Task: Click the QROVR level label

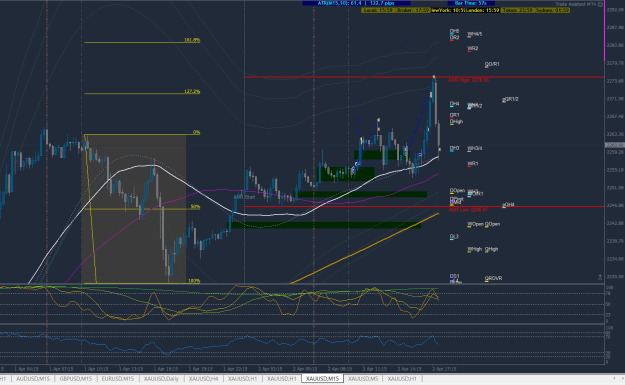Action: coord(493,279)
